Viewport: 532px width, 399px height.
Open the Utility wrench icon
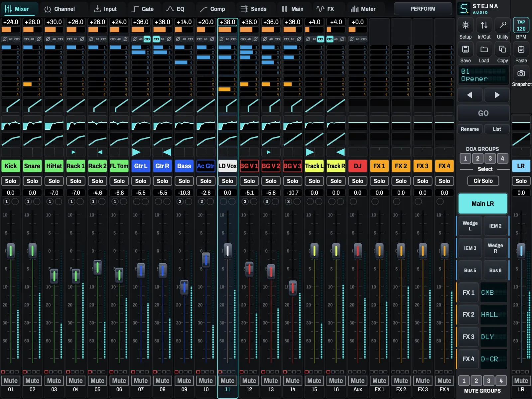[503, 25]
